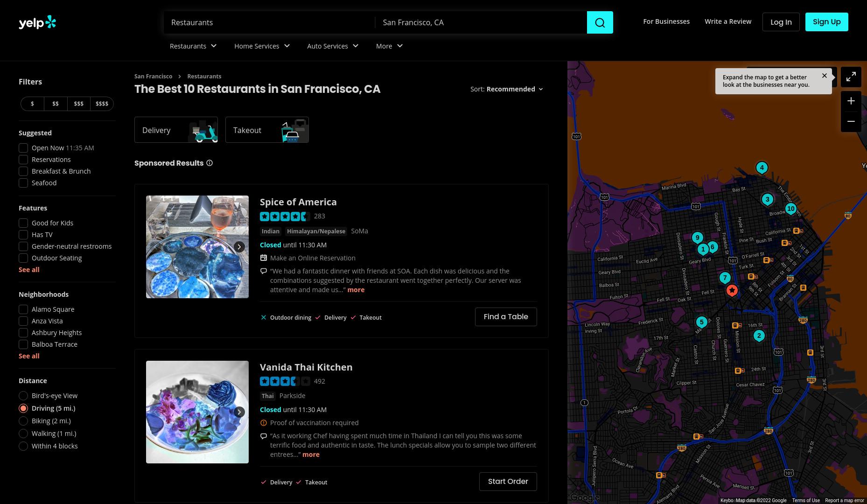
Task: Click Sign Up button
Action: [x=827, y=22]
